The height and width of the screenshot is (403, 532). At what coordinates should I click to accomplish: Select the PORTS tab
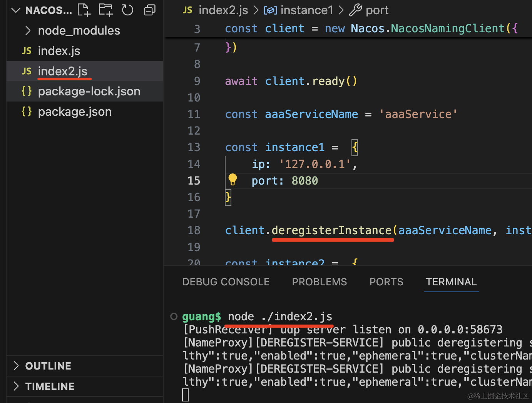click(x=386, y=282)
